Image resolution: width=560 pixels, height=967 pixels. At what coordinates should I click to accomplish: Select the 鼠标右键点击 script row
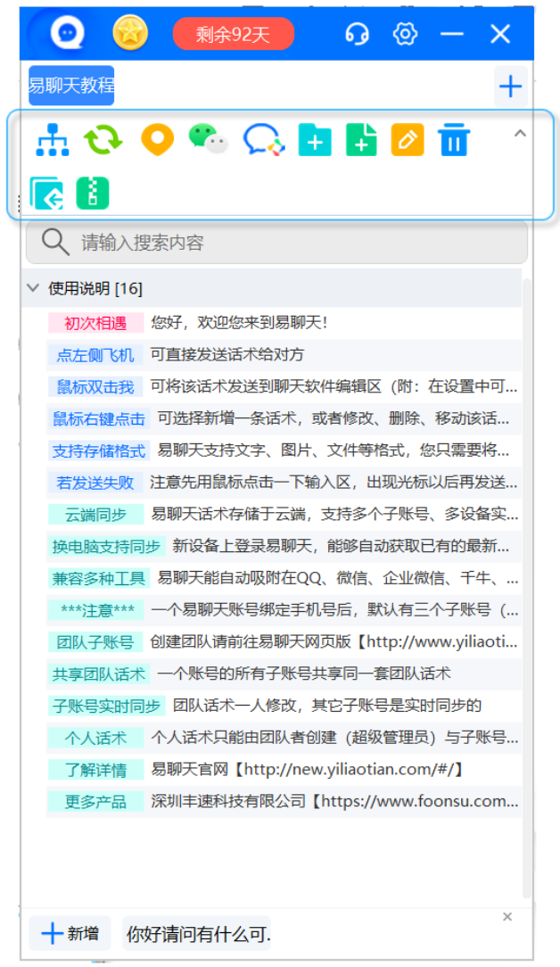tap(284, 418)
